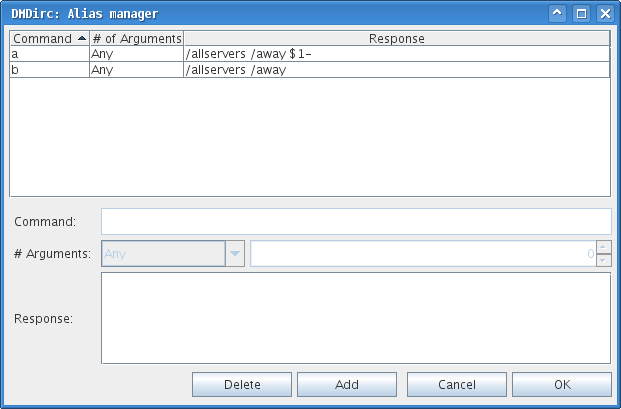Image resolution: width=621 pixels, height=409 pixels.
Task: Click the Cancel button
Action: [457, 384]
